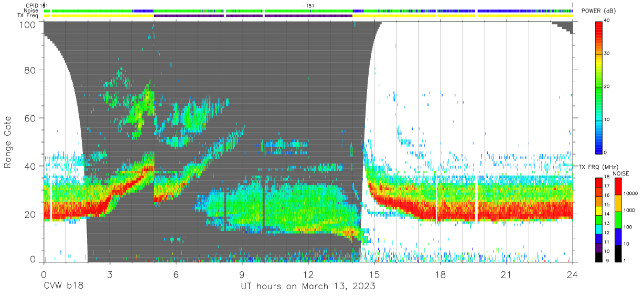
Task: Select the 'Range Gate' y-axis label
Action: (8, 142)
